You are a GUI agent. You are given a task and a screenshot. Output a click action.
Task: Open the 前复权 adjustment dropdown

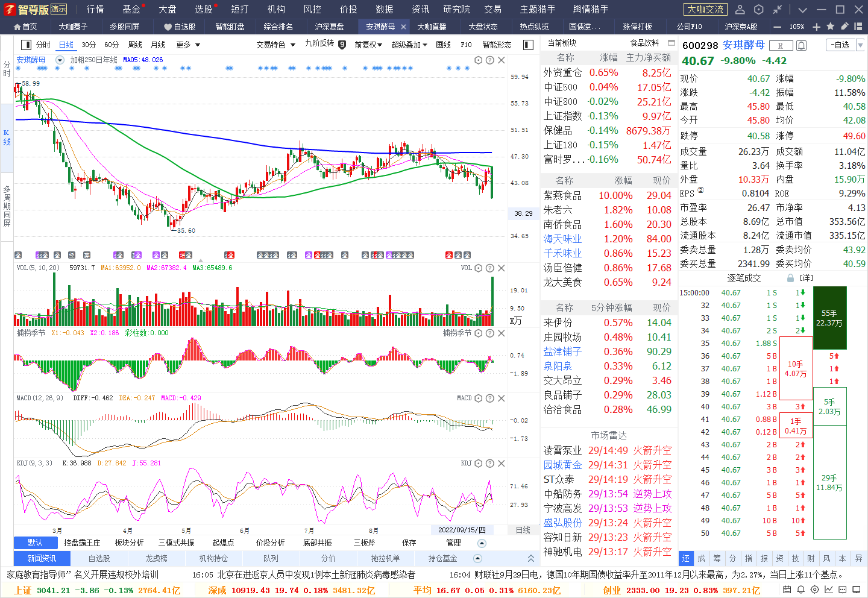pyautogui.click(x=368, y=45)
